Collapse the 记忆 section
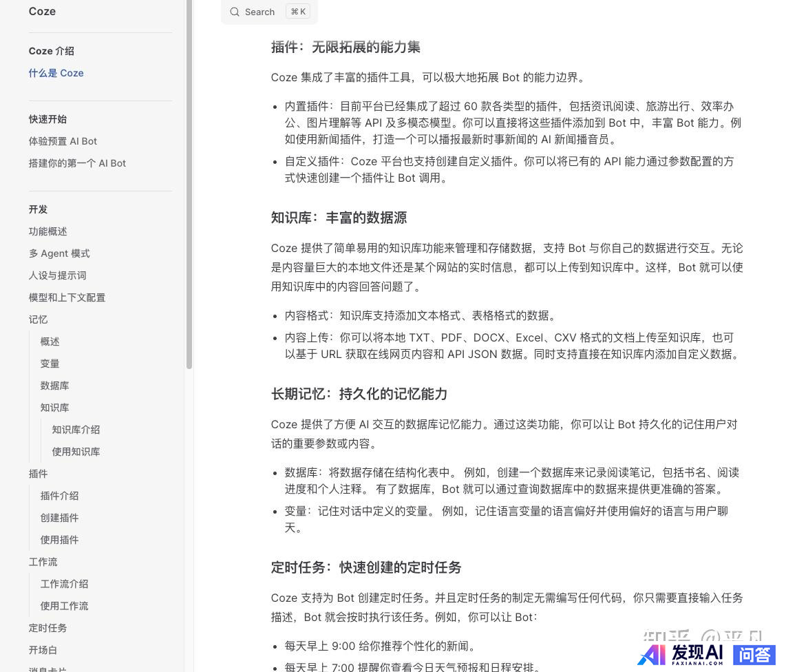Viewport: 786px width, 672px height. [39, 319]
